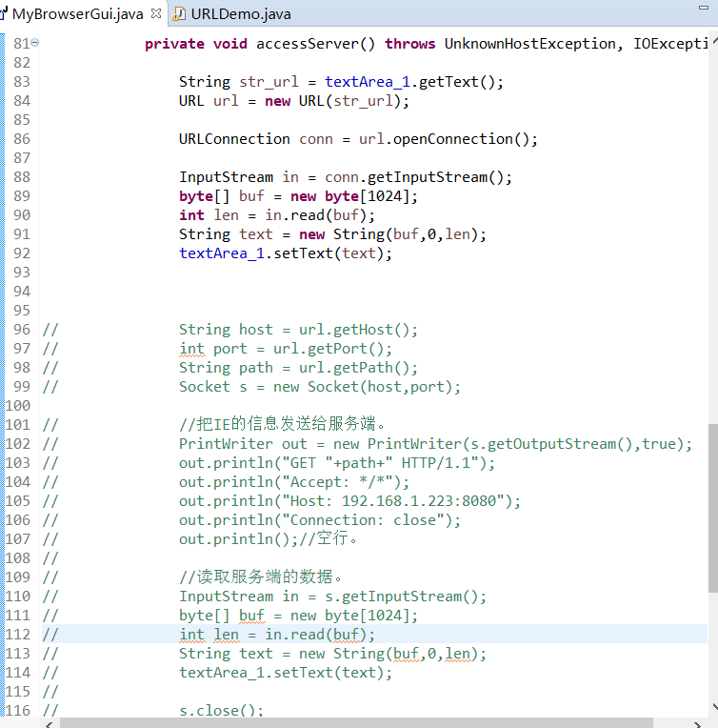This screenshot has width=718, height=728.
Task: Collapse the accessServer method at line 81
Action: click(x=35, y=43)
